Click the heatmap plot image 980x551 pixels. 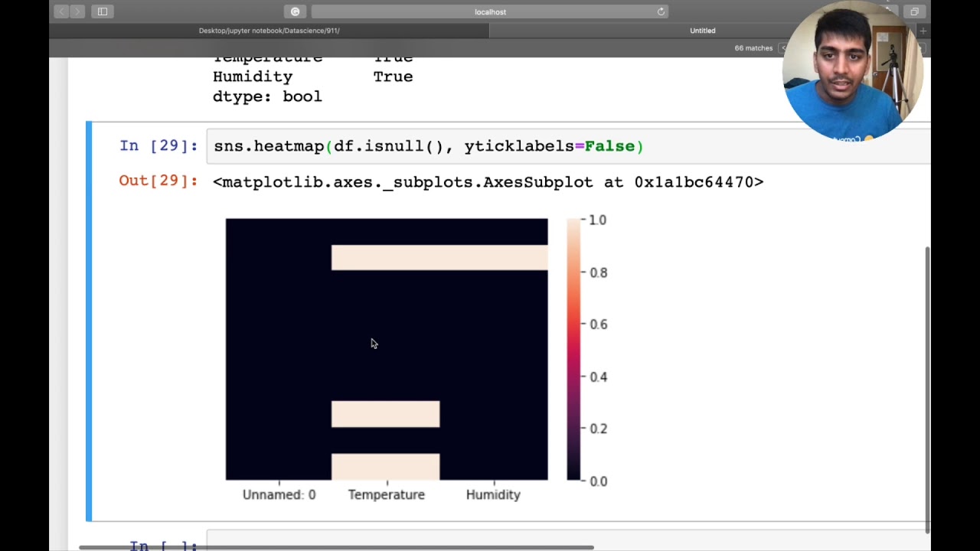tap(387, 349)
